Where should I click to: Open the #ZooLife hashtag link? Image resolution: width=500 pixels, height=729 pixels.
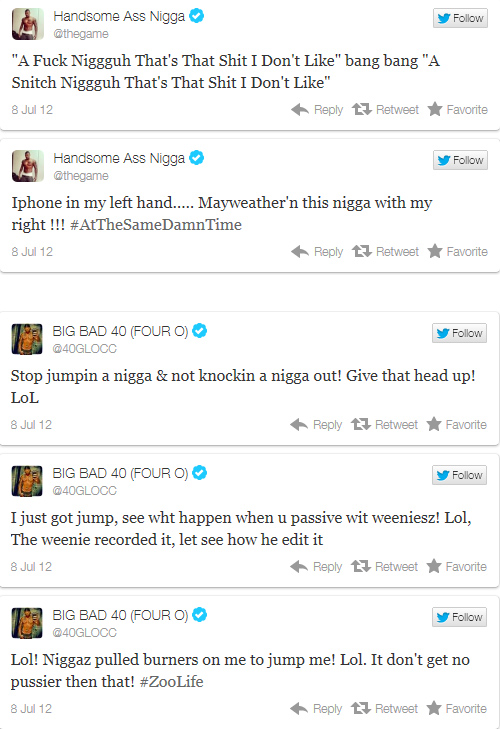point(172,682)
